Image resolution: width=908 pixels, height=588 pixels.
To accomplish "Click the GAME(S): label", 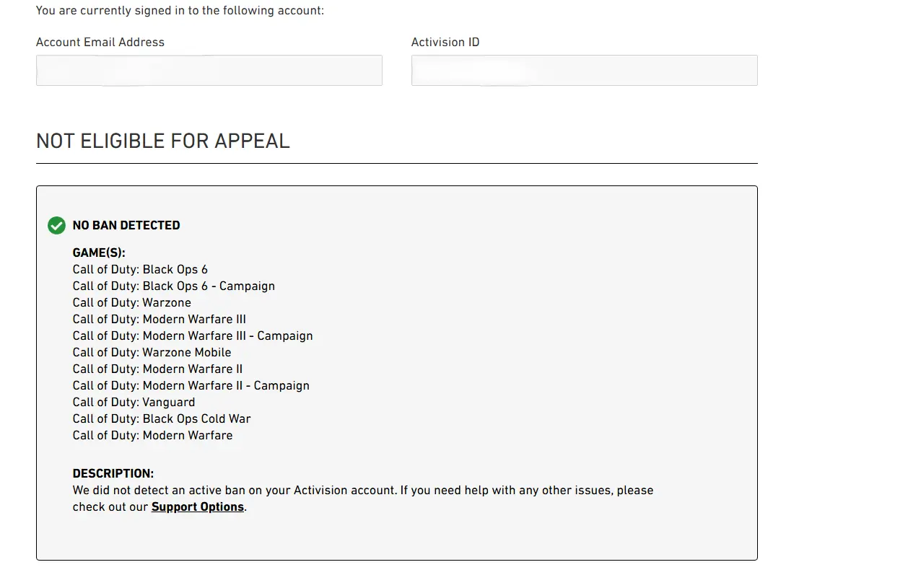I will pyautogui.click(x=99, y=253).
